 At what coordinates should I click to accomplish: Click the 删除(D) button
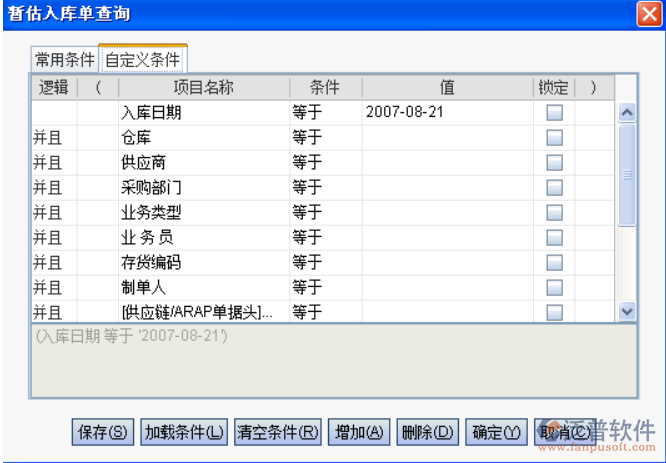(x=427, y=432)
